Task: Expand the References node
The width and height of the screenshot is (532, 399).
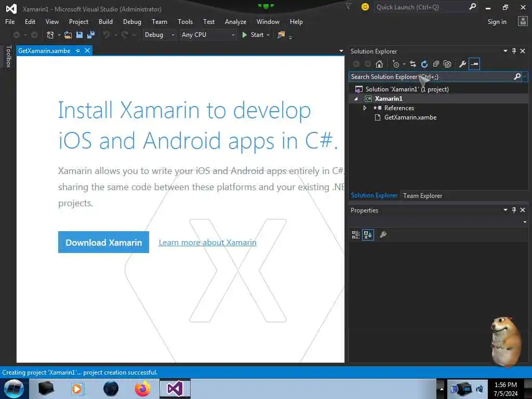Action: (365, 108)
